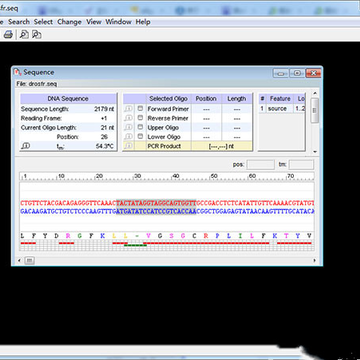Click the info icon beside Lower Oligo
Viewport: 360px width, 360px height.
point(129,137)
